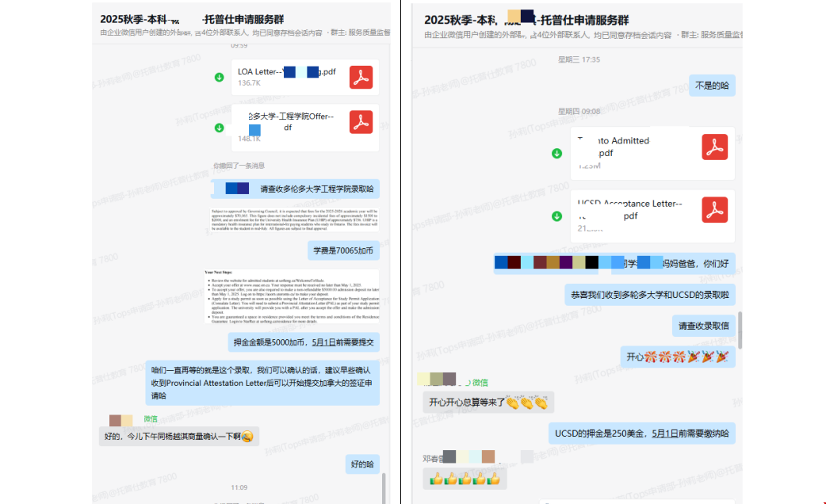
Task: Click UCSD Acceptance Letter file name text
Action: point(629,209)
